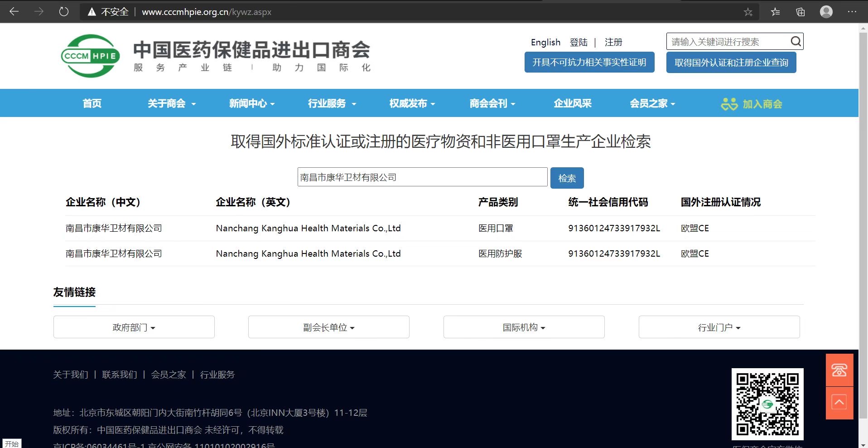Switch to English version link
Screen dimensions: 868x448
pyautogui.click(x=545, y=42)
